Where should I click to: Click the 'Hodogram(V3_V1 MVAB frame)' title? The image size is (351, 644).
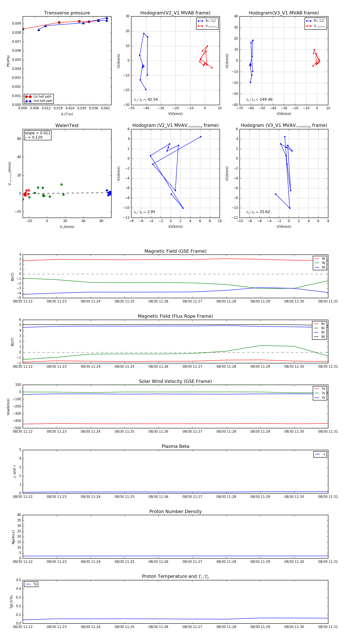click(x=284, y=13)
